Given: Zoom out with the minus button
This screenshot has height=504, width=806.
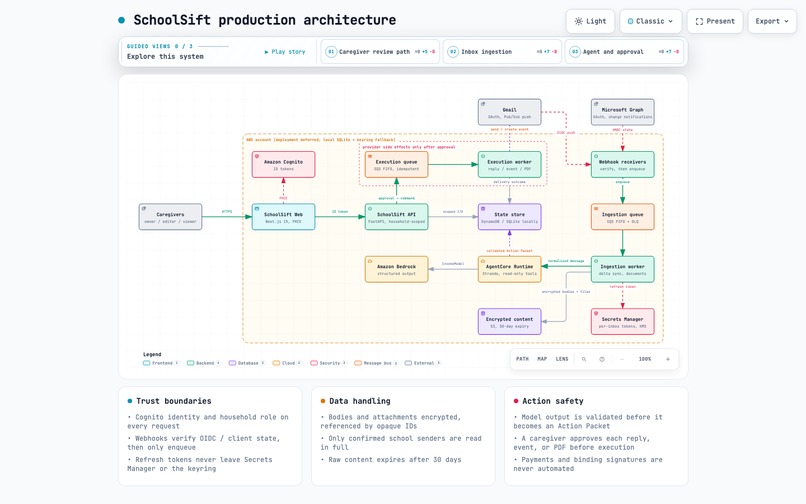Looking at the screenshot, I should 622,359.
